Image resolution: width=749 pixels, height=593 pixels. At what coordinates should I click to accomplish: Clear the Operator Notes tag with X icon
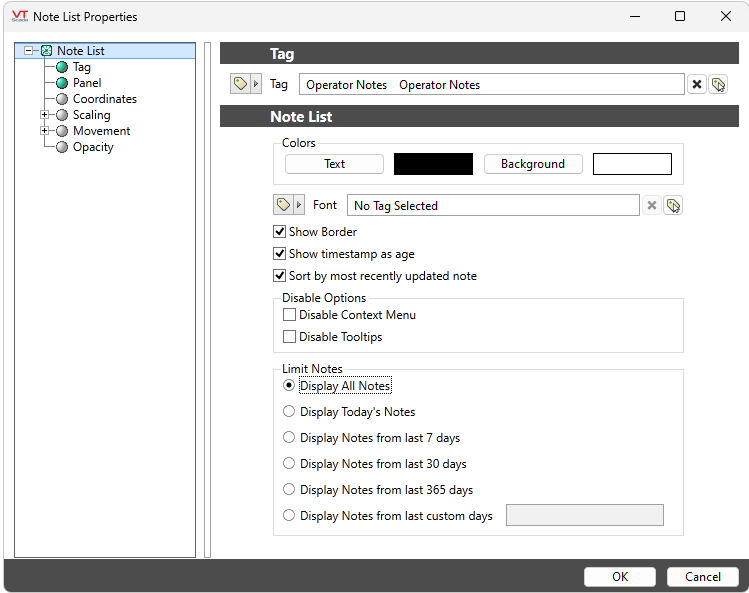(x=697, y=85)
